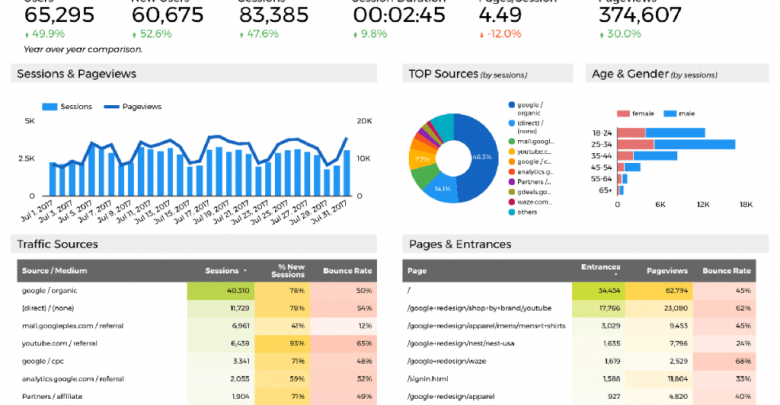Screen dimensions: 780x405
Task: Click the waze.com.. legend dot
Action: [511, 202]
